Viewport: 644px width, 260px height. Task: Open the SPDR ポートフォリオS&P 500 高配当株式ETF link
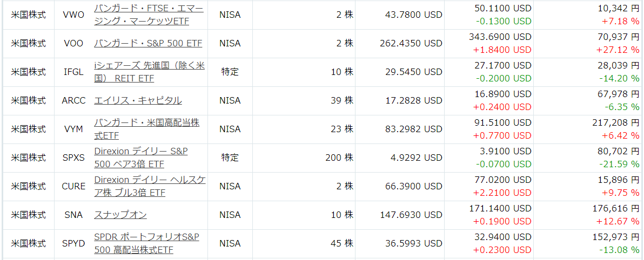point(146,244)
